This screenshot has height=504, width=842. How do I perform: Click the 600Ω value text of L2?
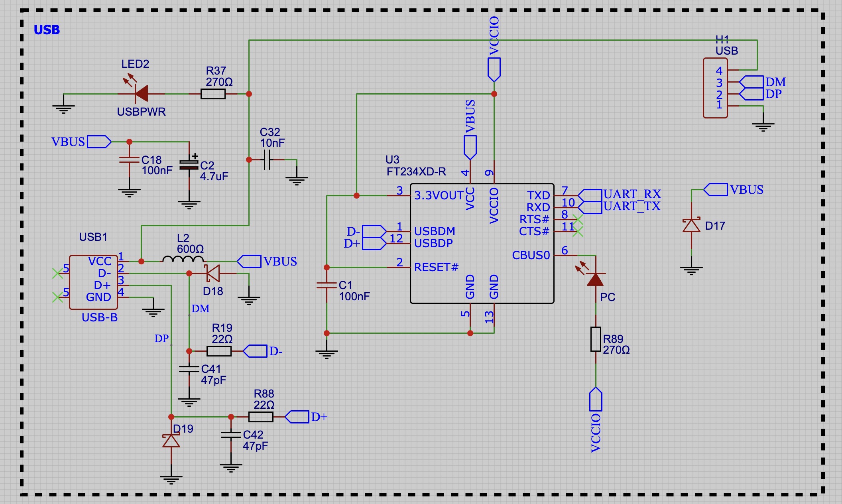point(190,249)
